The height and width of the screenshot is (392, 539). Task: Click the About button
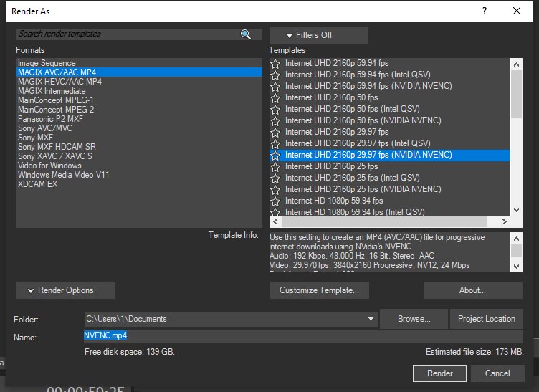[472, 290]
